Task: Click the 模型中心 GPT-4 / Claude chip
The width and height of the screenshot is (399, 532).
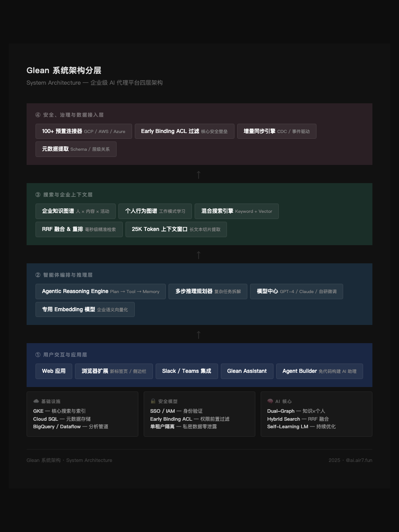Action: tap(297, 291)
